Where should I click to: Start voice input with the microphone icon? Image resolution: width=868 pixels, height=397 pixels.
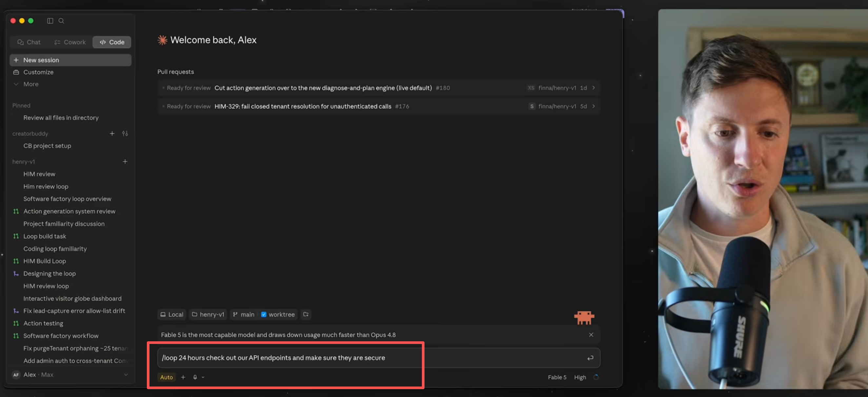(x=195, y=377)
